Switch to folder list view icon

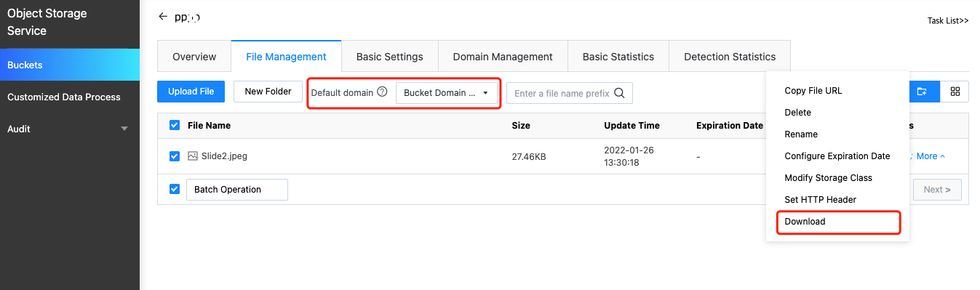(x=922, y=92)
